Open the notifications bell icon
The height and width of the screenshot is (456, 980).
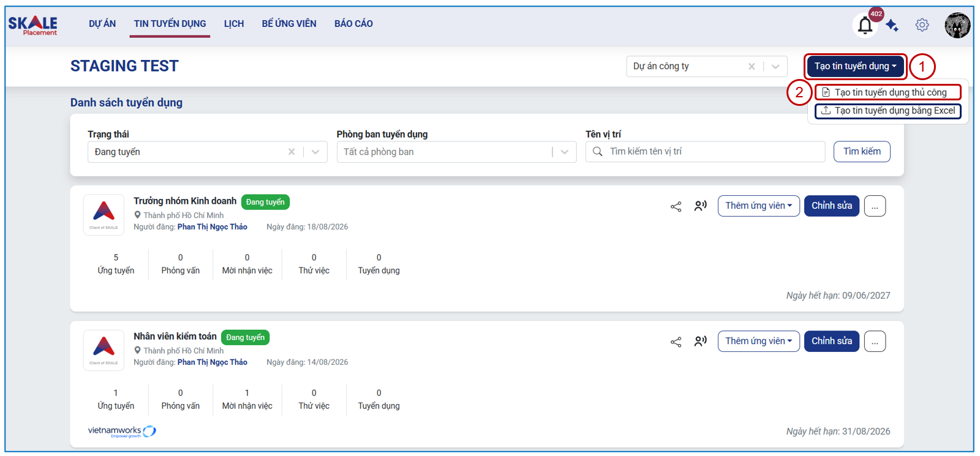pyautogui.click(x=865, y=26)
